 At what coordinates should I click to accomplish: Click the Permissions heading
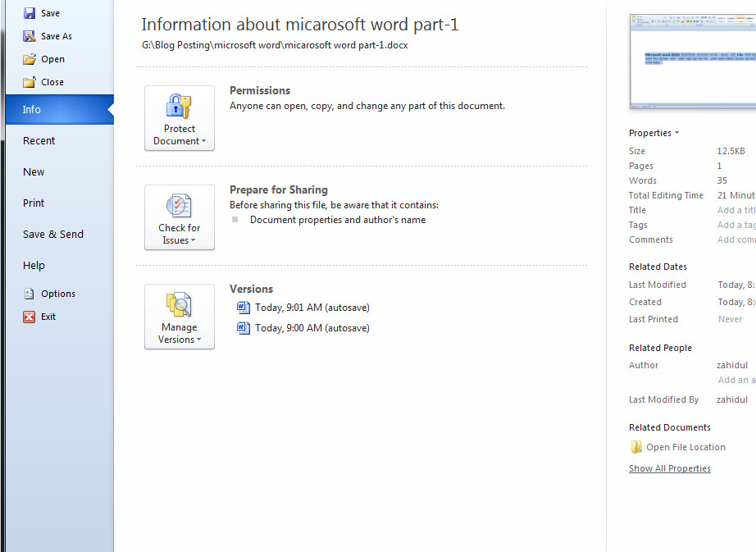coord(260,91)
